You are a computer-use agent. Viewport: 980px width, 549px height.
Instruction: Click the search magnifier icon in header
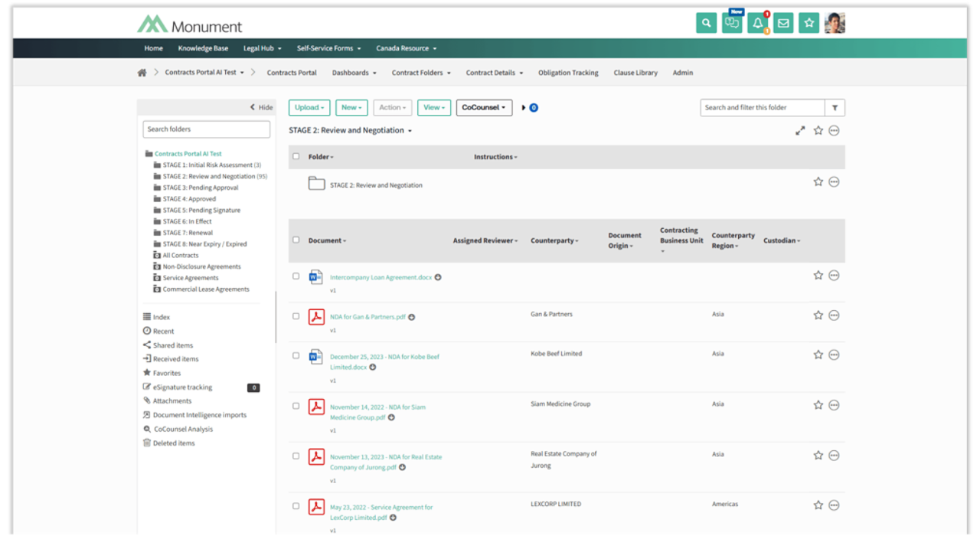[x=706, y=24]
